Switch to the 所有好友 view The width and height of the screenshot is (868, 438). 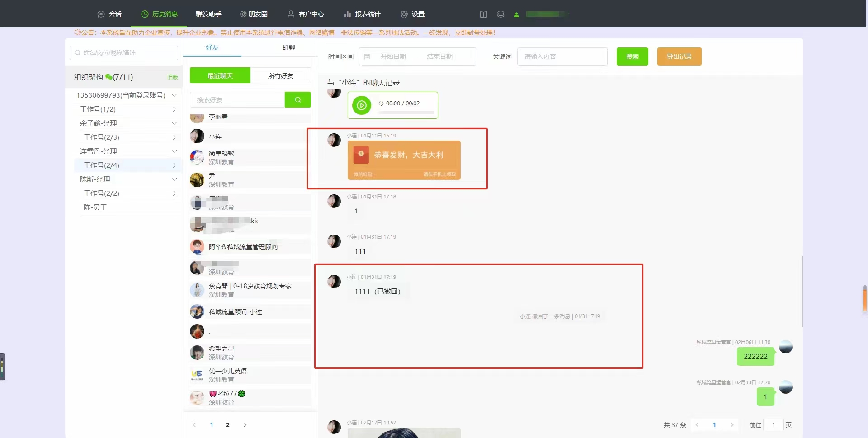[281, 75]
